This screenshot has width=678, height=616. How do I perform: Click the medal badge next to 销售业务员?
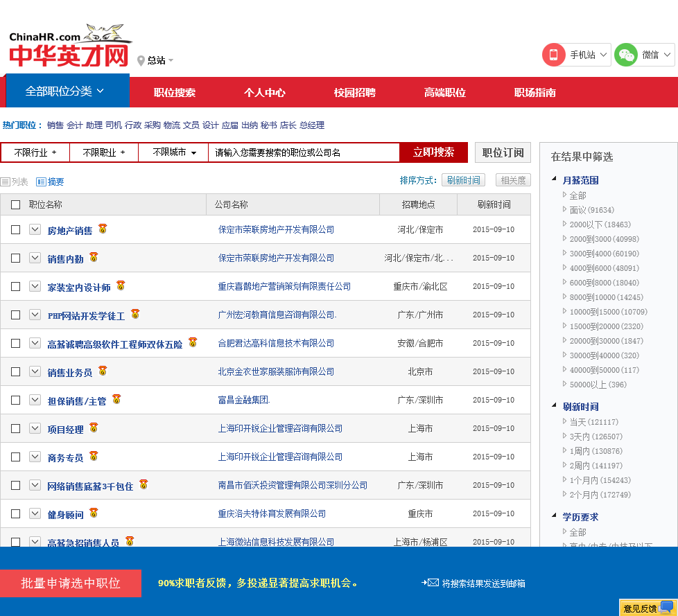point(103,371)
